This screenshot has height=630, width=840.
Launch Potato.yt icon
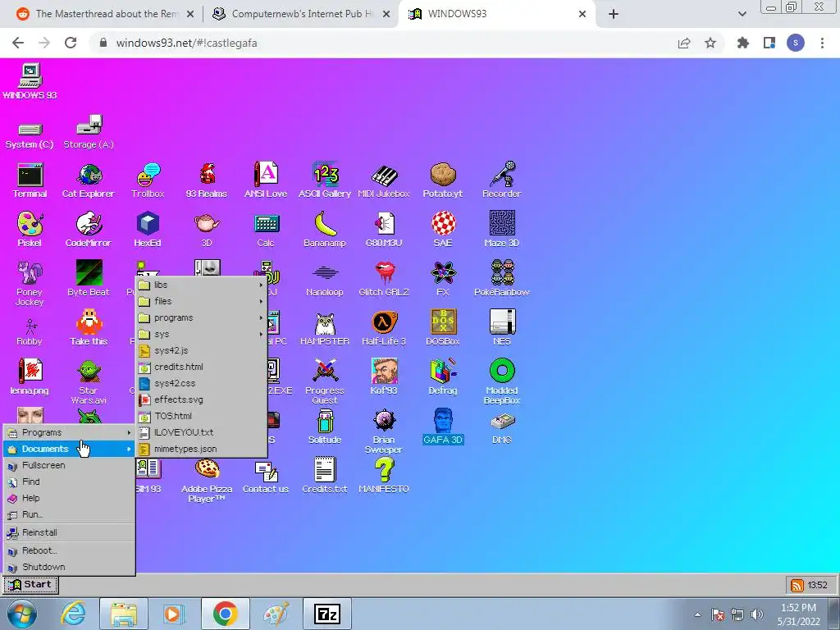click(x=442, y=180)
